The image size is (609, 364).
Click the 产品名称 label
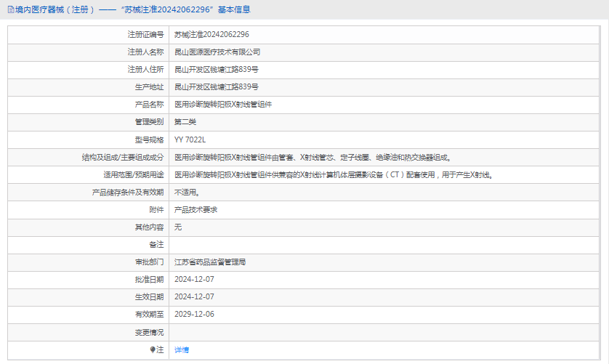click(150, 105)
